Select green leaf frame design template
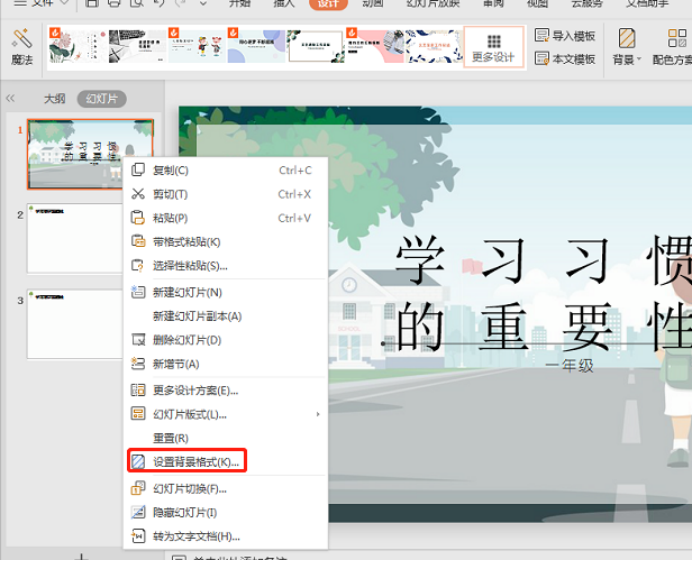This screenshot has width=692, height=561. pyautogui.click(x=315, y=46)
